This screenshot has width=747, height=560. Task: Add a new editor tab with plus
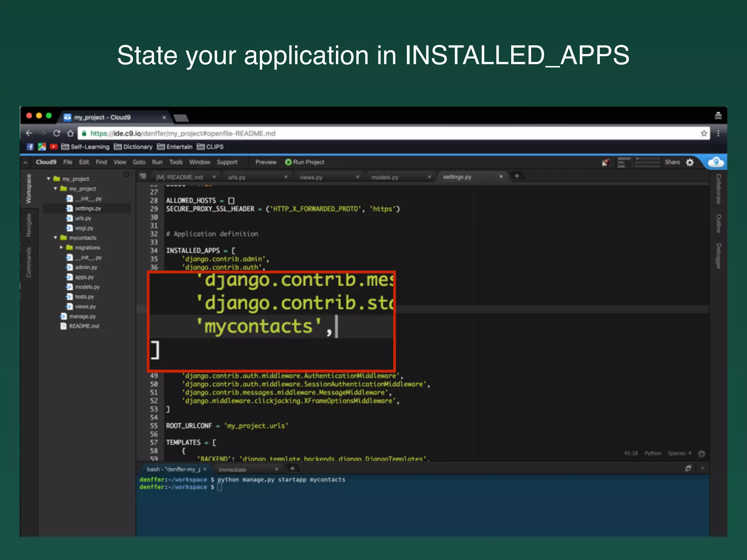point(516,176)
